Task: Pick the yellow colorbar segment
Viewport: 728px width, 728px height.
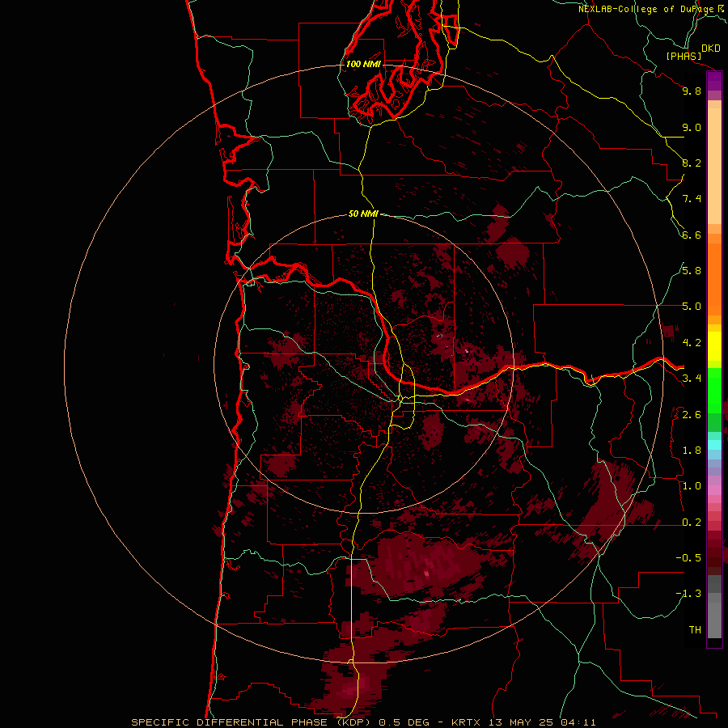Action: click(x=714, y=346)
